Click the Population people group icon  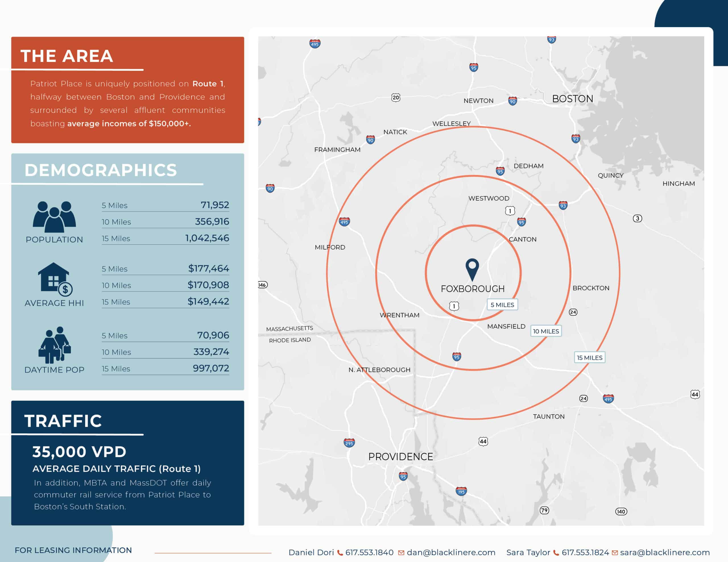pos(54,217)
